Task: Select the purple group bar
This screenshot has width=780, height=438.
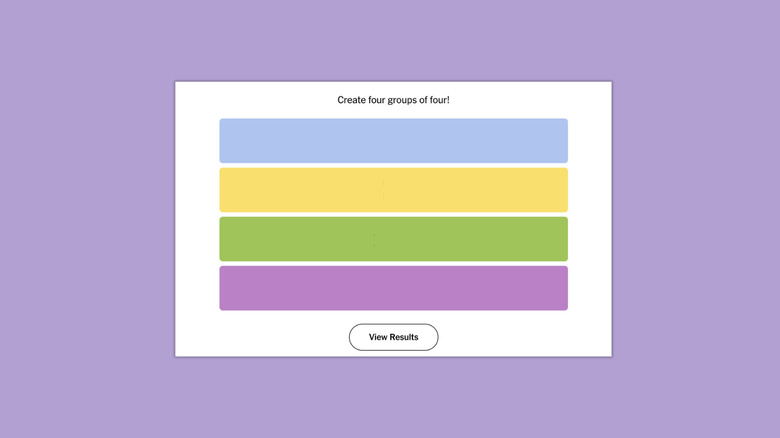Action: [393, 288]
